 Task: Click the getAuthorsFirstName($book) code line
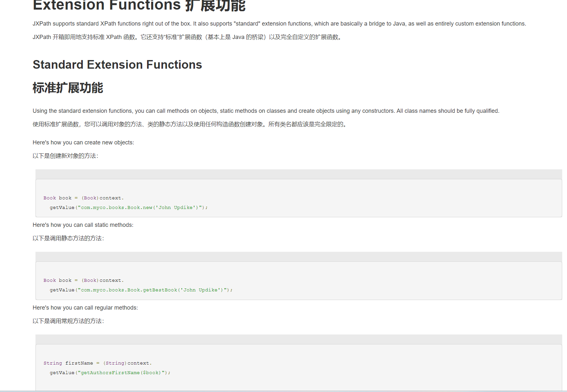(110, 373)
